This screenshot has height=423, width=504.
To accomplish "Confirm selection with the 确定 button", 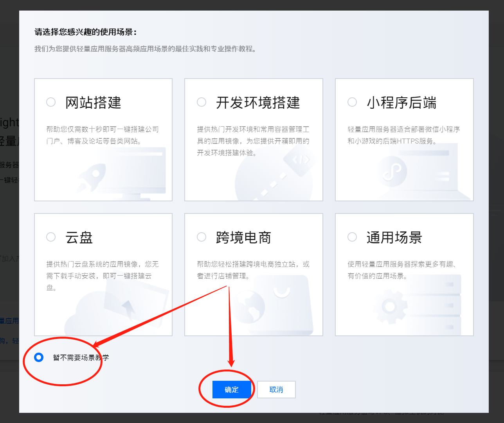I will click(231, 389).
